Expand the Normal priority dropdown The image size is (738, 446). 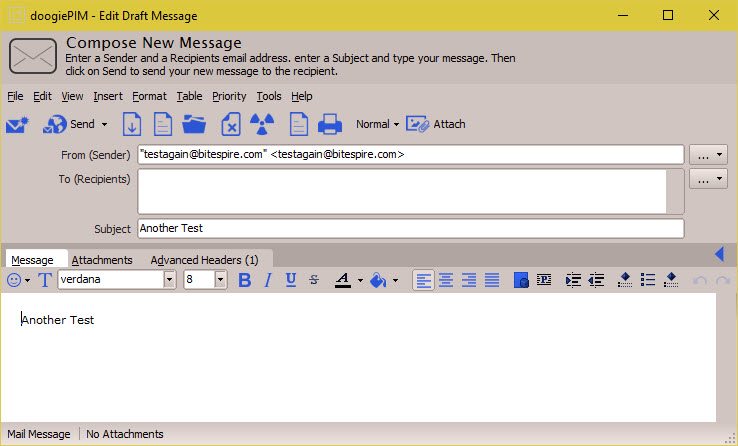click(378, 124)
